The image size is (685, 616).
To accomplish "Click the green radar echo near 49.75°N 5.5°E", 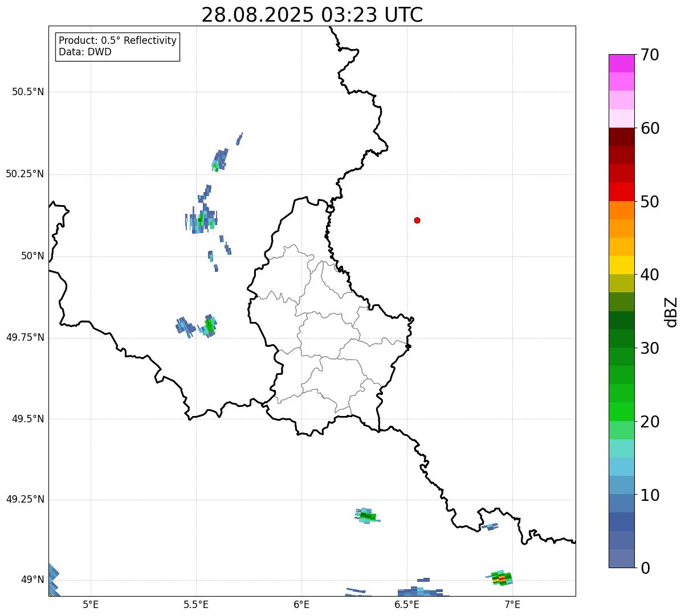I will pyautogui.click(x=210, y=325).
